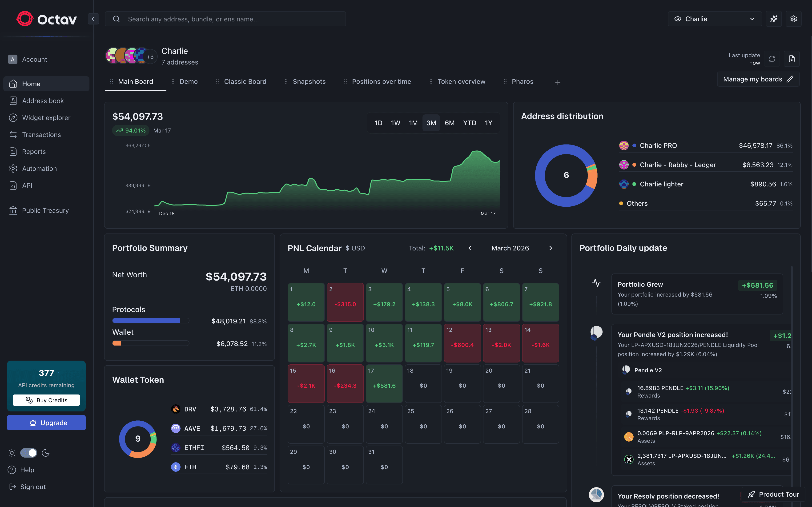
Task: Click the Widget explorer compass icon
Action: [13, 118]
